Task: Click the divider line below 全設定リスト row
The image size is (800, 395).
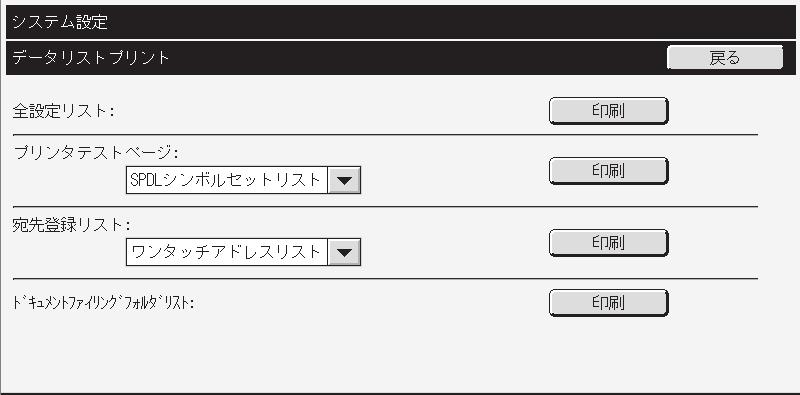Action: pos(385,135)
